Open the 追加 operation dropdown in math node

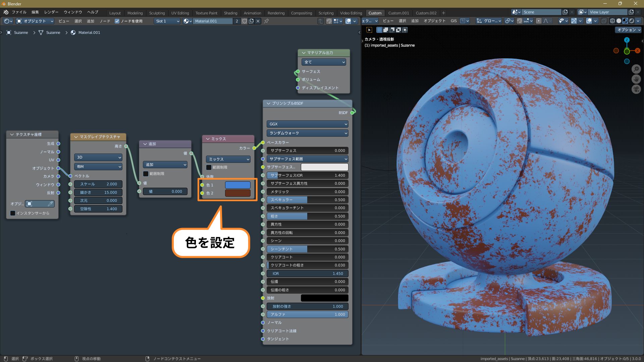165,165
